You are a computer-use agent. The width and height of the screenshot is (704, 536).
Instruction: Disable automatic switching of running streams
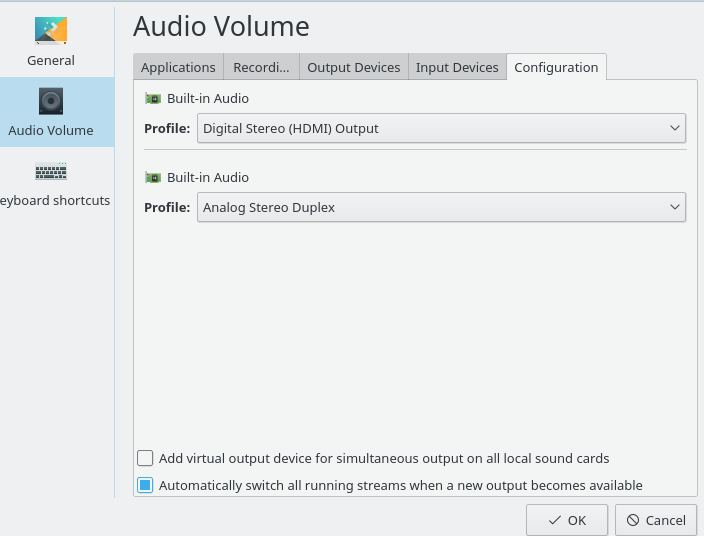click(x=146, y=485)
